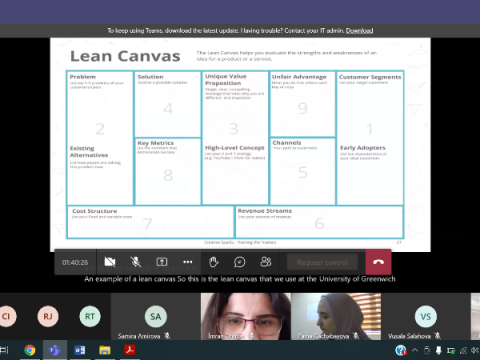The width and height of the screenshot is (480, 360).
Task: Click the help icon with red alert badge
Action: (401, 350)
